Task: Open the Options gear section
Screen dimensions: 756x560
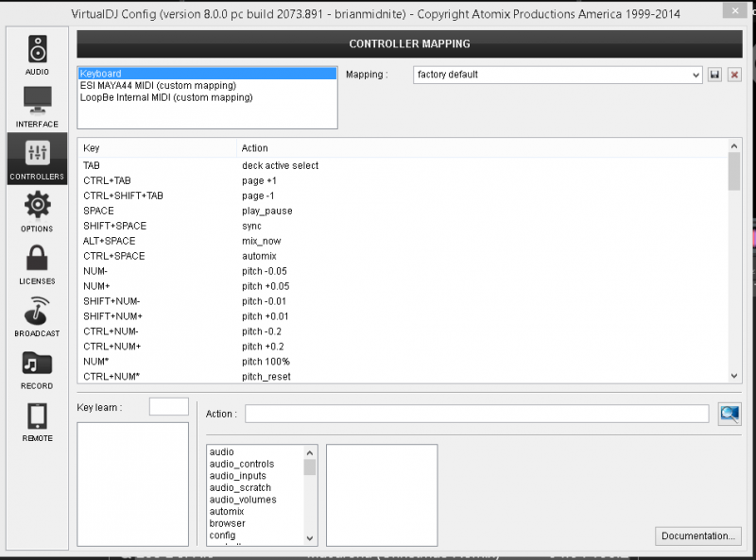Action: pyautogui.click(x=37, y=212)
